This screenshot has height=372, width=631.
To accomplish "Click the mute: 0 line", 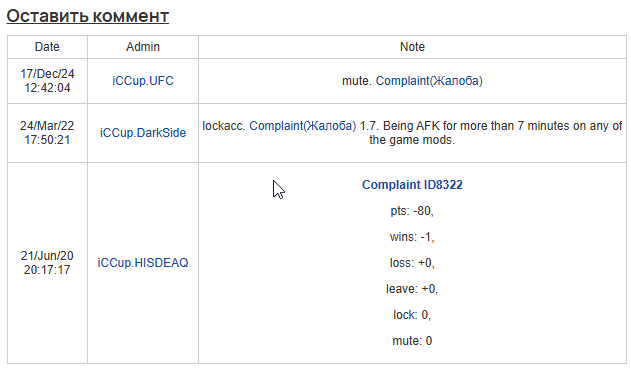I will (x=412, y=341).
